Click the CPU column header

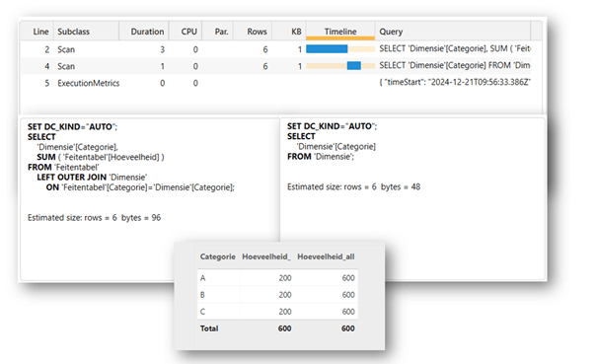tap(186, 32)
